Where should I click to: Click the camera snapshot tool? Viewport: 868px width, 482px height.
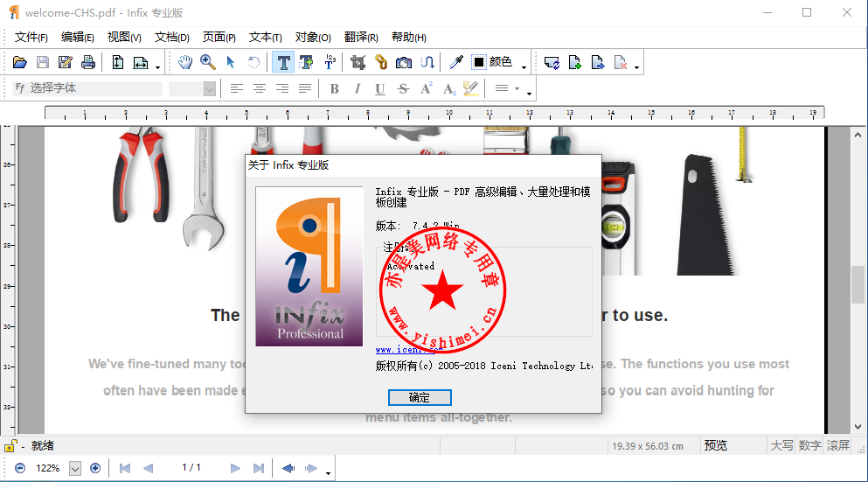click(x=404, y=62)
